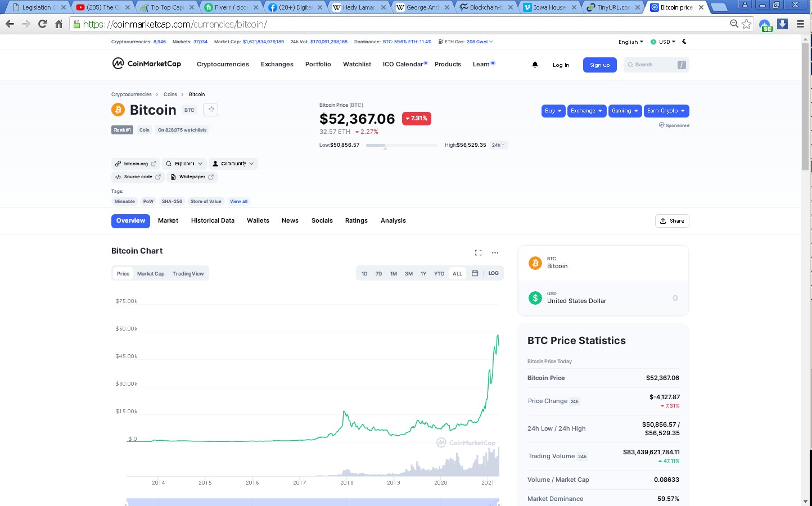Select the 1D chart range
Image resolution: width=812 pixels, height=506 pixels.
pos(364,274)
